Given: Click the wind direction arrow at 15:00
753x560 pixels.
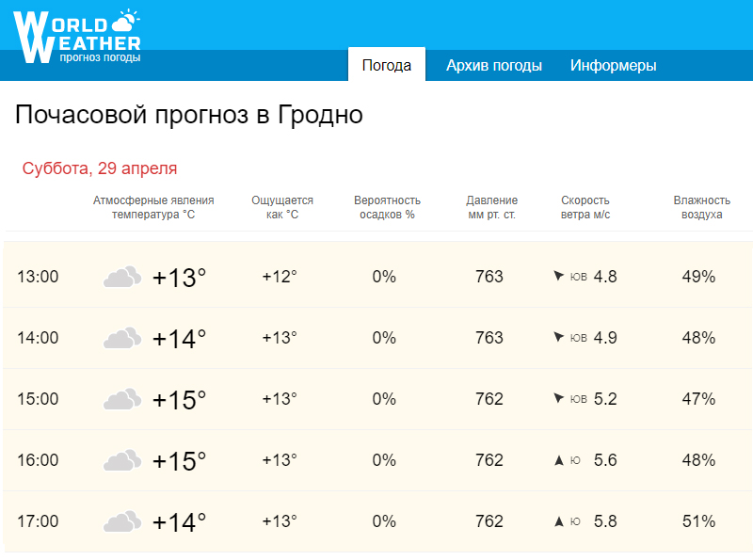Looking at the screenshot, I should click(x=559, y=399).
